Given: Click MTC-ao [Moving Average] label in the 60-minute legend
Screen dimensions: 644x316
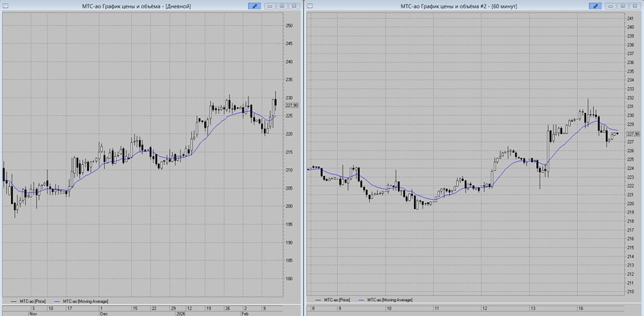Looking at the screenshot, I should coord(390,300).
